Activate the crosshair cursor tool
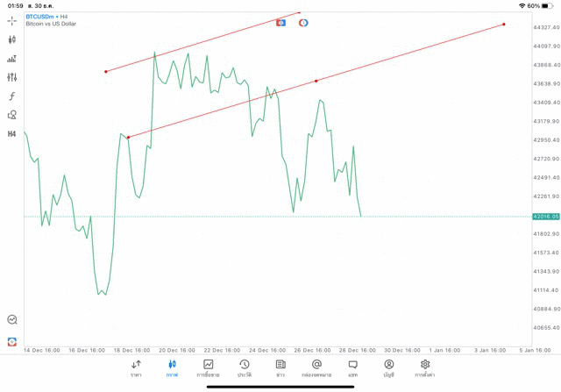561x392 pixels. coord(12,20)
